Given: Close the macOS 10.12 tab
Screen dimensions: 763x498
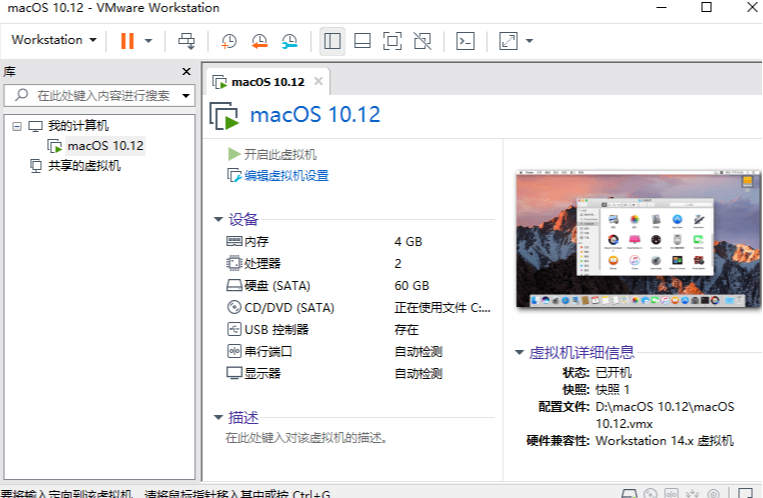Looking at the screenshot, I should [x=318, y=81].
